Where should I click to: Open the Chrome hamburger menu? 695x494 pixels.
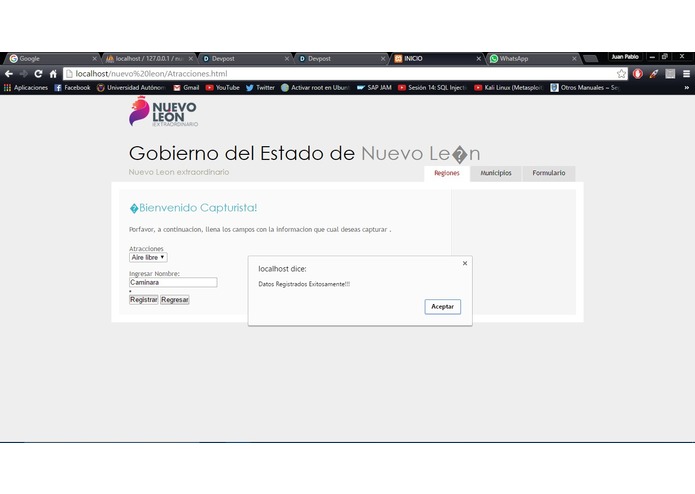tap(686, 74)
